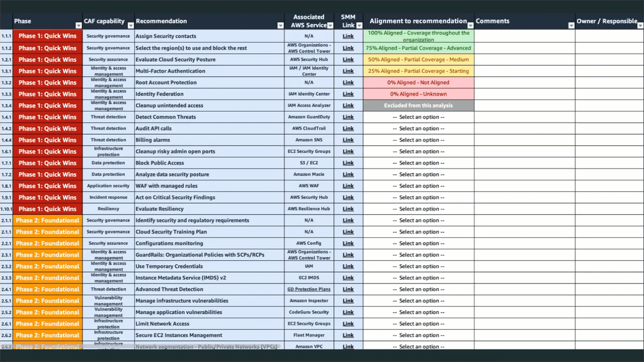Open the Link for Cloud Security Training Plan
This screenshot has height=362, width=644.
point(348,232)
